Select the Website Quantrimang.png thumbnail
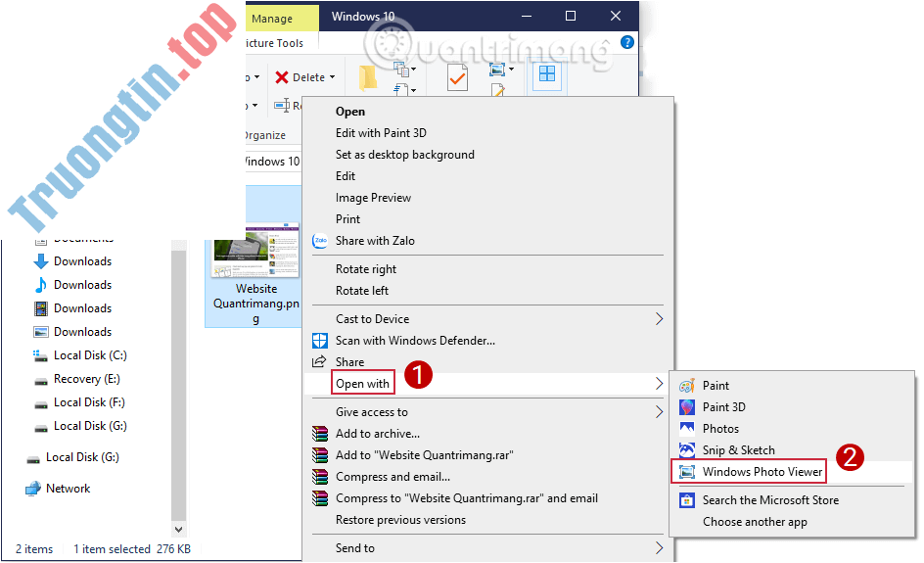 255,250
